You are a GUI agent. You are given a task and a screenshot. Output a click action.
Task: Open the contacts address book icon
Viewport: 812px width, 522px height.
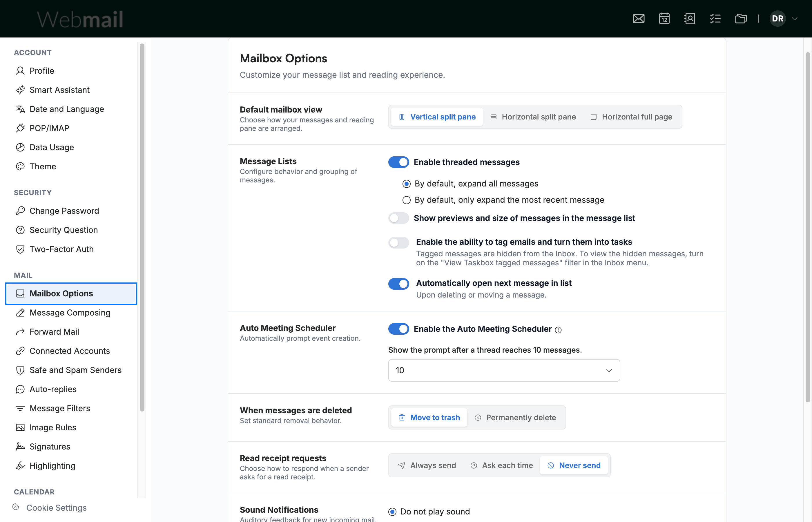tap(690, 19)
